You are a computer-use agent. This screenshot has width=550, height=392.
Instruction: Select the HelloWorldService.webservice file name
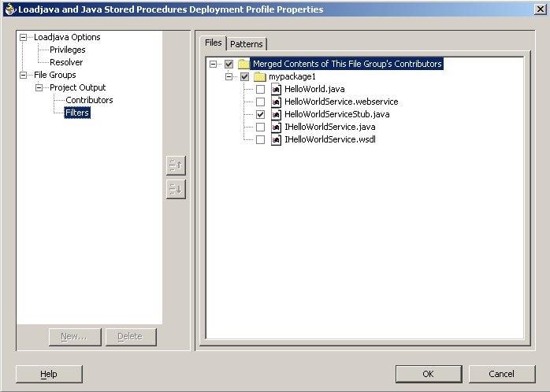pos(341,102)
